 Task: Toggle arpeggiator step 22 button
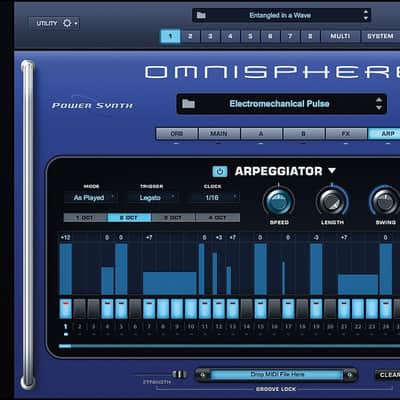[358, 309]
